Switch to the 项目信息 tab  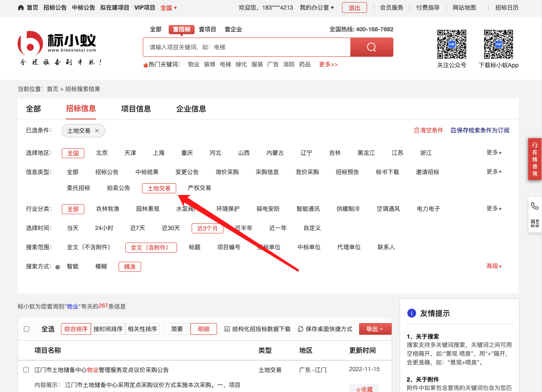coord(136,109)
